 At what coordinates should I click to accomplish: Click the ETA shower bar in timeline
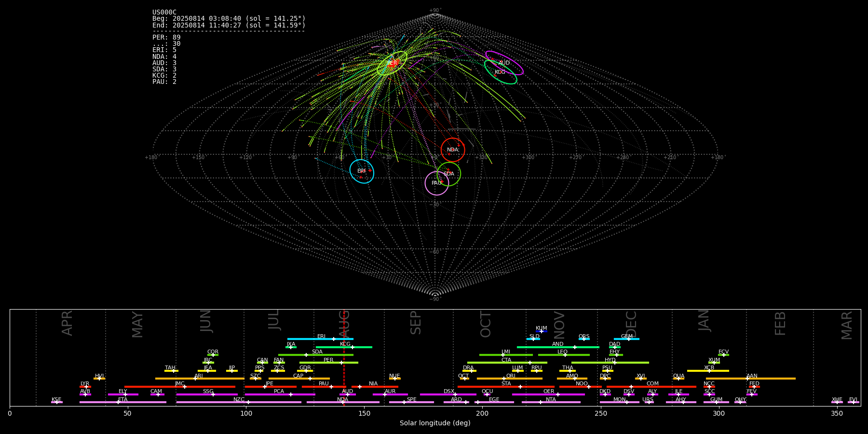(123, 402)
